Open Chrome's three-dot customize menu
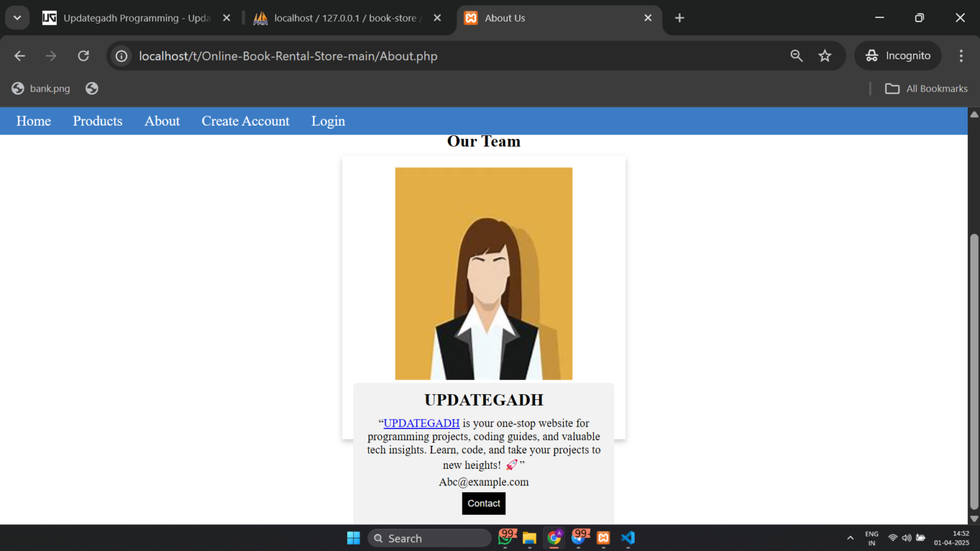Viewport: 980px width, 551px height. click(961, 55)
